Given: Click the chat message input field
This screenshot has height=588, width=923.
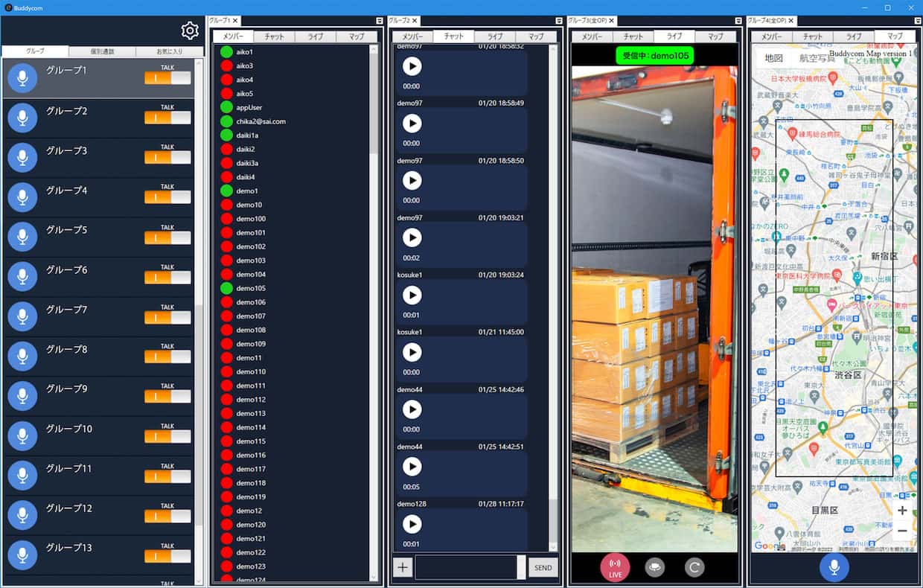Looking at the screenshot, I should point(466,567).
